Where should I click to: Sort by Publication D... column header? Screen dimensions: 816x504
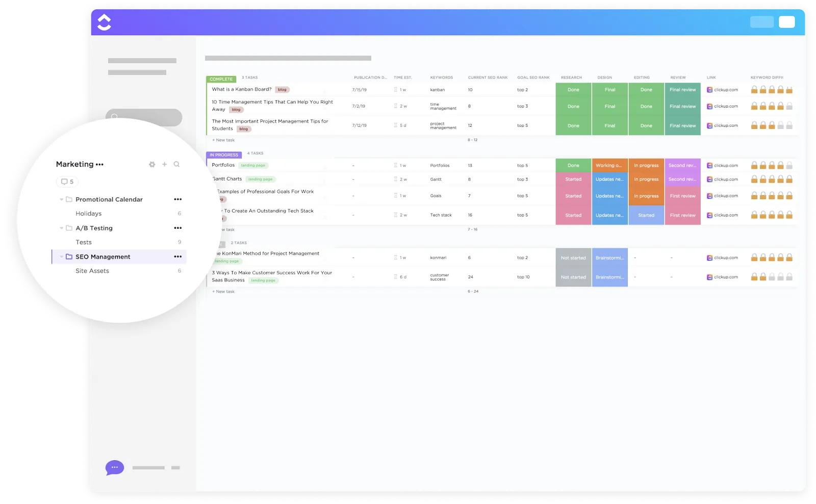point(370,77)
